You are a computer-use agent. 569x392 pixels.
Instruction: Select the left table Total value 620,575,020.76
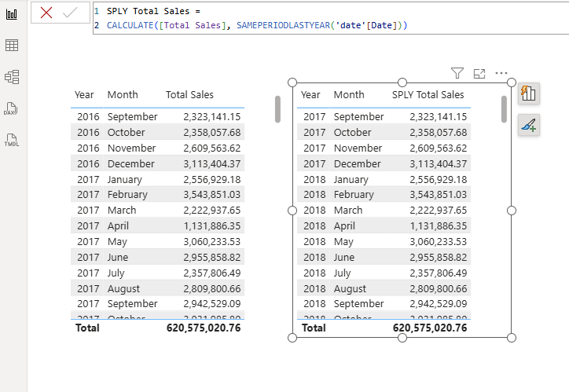[204, 328]
